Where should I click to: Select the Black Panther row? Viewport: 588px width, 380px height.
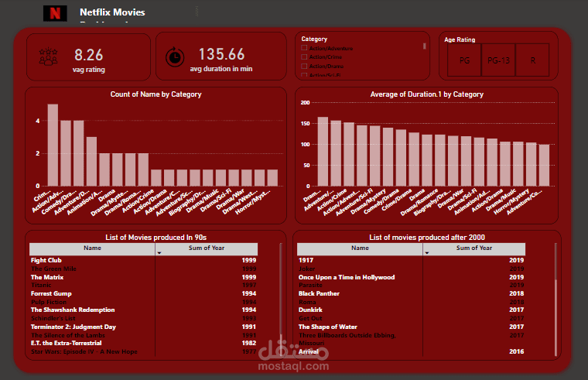pos(412,294)
